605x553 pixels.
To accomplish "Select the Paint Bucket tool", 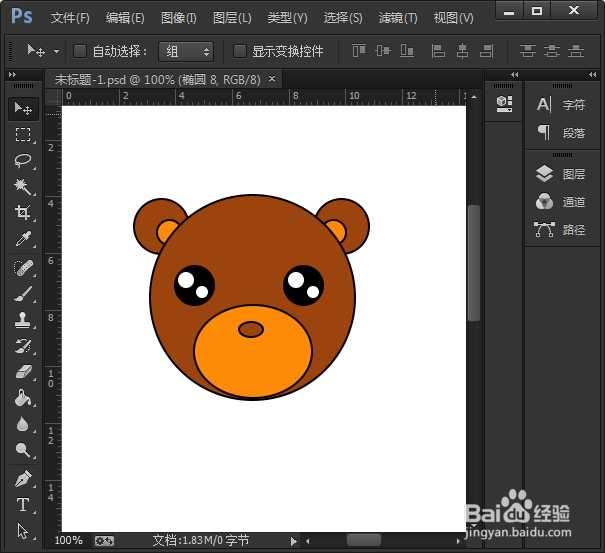I will [23, 398].
